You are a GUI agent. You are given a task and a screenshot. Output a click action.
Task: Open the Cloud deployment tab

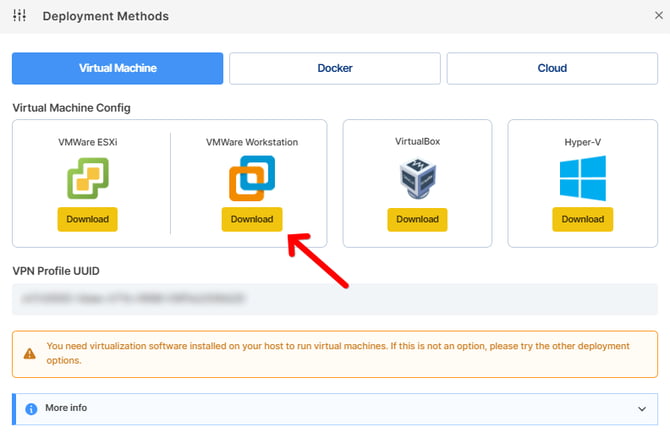point(552,68)
